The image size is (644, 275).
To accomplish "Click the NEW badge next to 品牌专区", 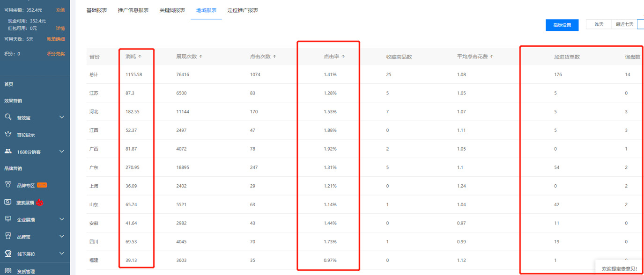I will coord(42,185).
